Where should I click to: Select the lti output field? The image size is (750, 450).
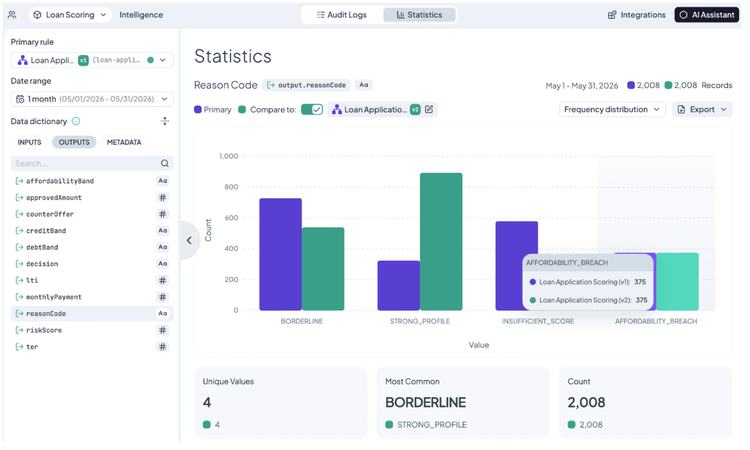(92, 281)
